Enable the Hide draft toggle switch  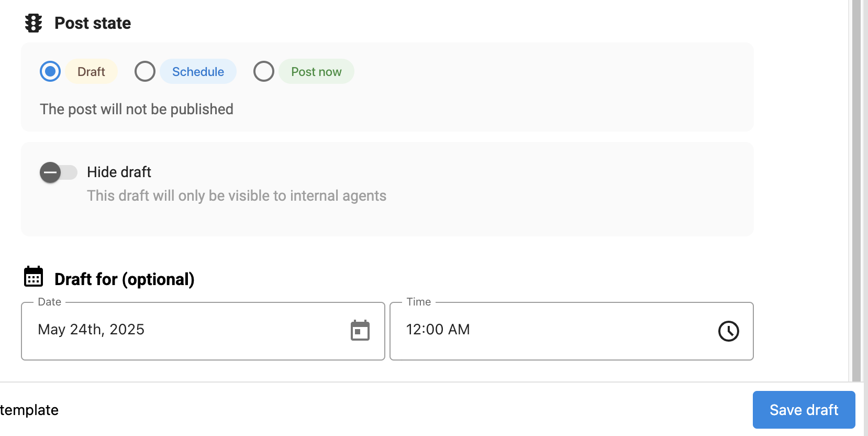[x=58, y=172]
